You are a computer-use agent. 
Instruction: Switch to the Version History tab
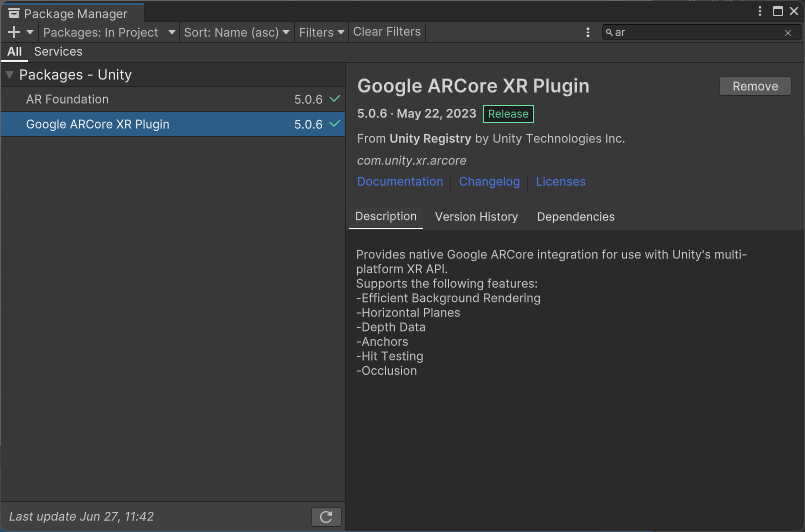tap(476, 217)
